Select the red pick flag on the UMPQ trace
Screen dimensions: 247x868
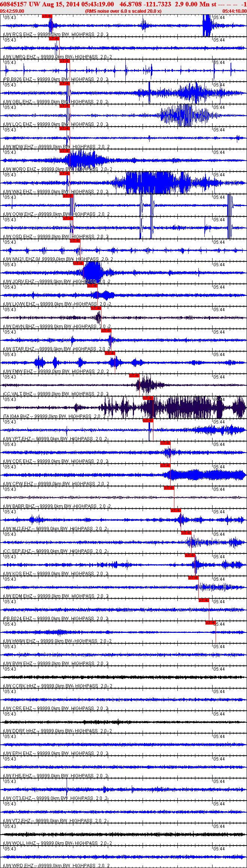point(54,39)
